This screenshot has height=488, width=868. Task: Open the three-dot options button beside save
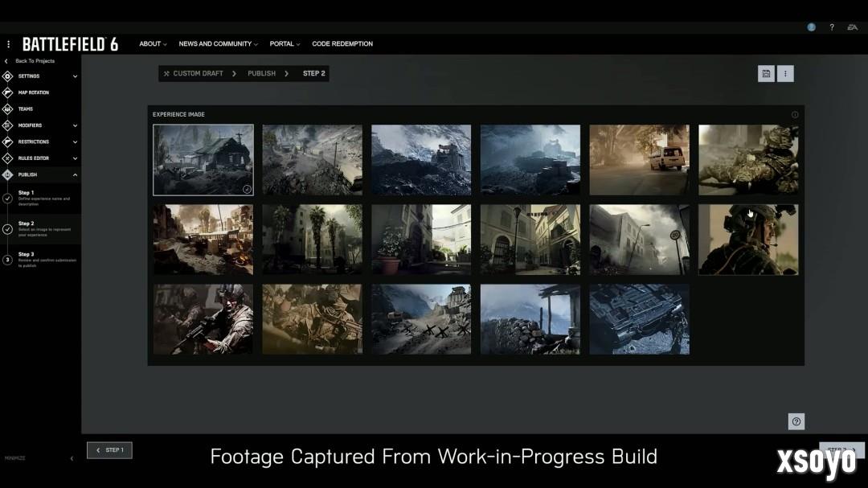click(785, 74)
